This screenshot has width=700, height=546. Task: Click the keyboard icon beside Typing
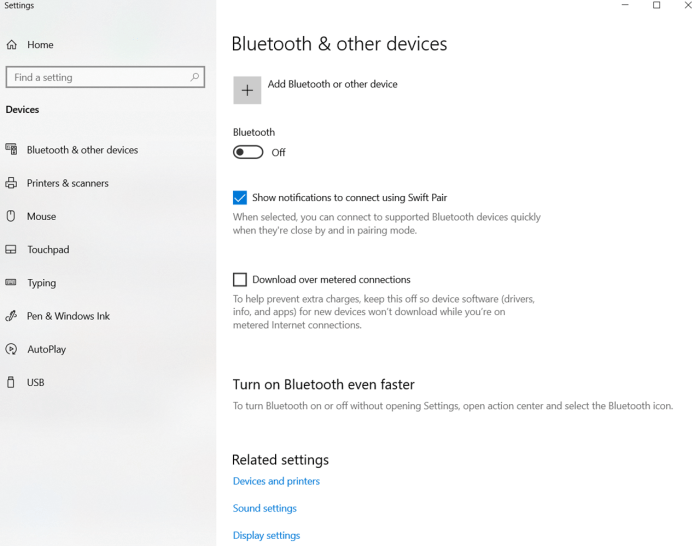tap(11, 282)
